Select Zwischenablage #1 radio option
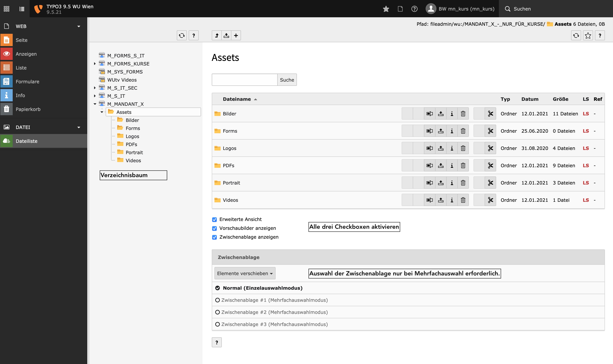Image resolution: width=613 pixels, height=364 pixels. 218,300
